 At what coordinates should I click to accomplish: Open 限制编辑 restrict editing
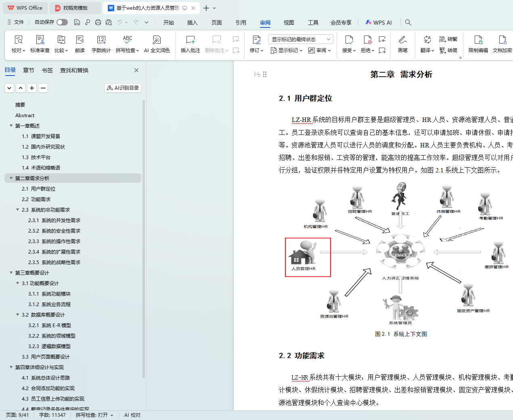tap(478, 44)
